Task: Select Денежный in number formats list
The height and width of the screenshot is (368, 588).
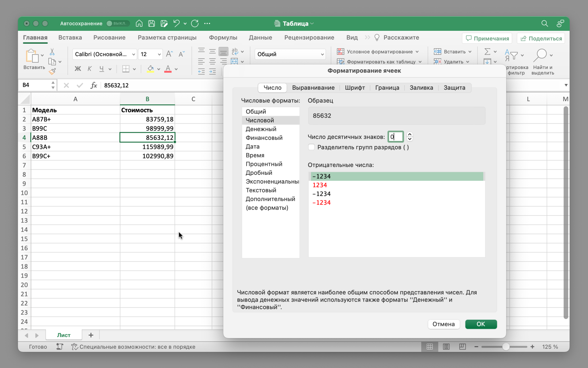Action: [x=261, y=129]
